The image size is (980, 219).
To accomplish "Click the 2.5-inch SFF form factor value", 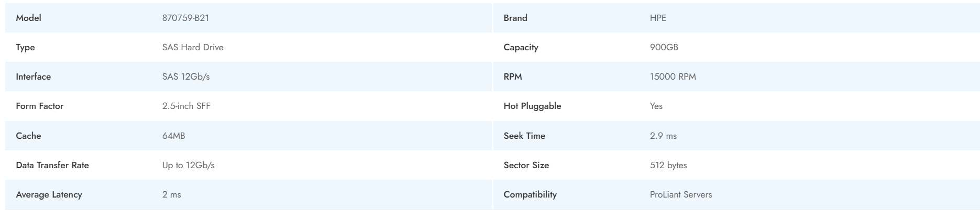I will [186, 106].
